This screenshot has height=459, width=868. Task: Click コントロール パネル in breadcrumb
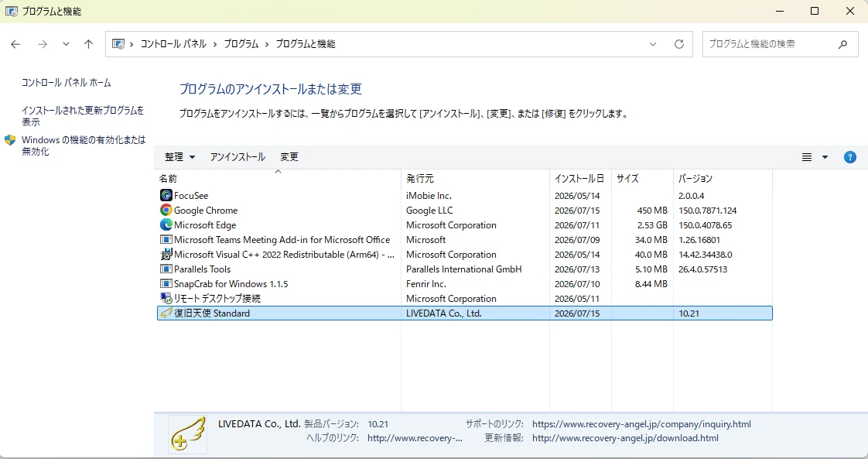click(173, 44)
